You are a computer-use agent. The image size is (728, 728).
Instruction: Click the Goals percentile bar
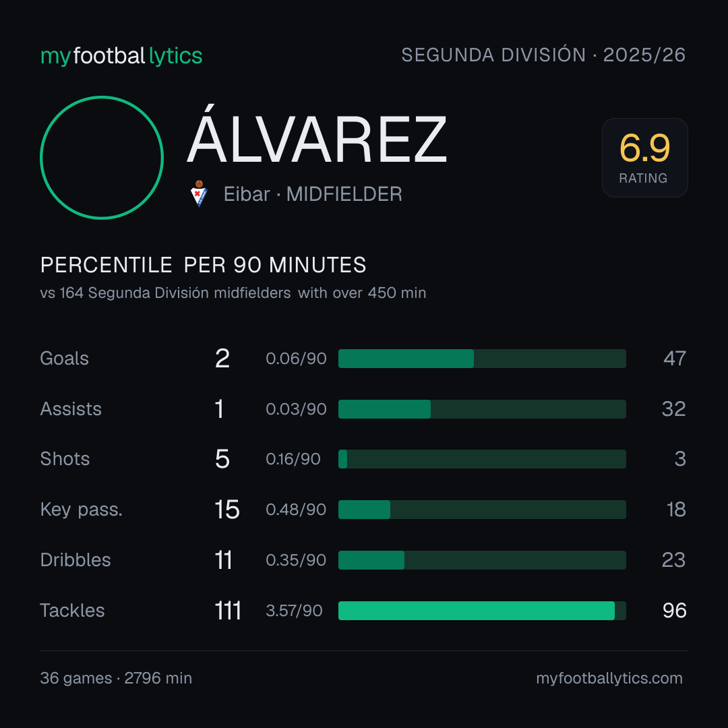point(482,359)
